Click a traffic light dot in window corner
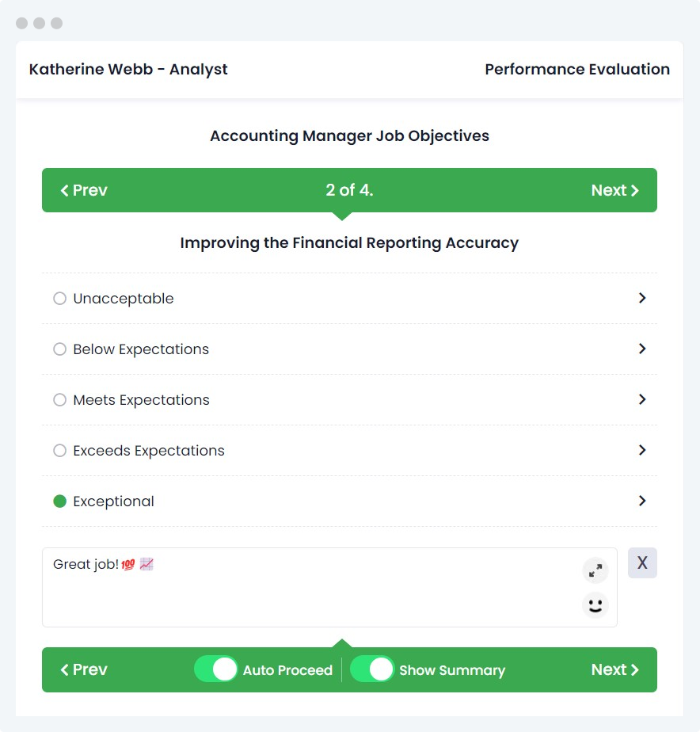Screen dimensions: 700x732 pos(22,23)
